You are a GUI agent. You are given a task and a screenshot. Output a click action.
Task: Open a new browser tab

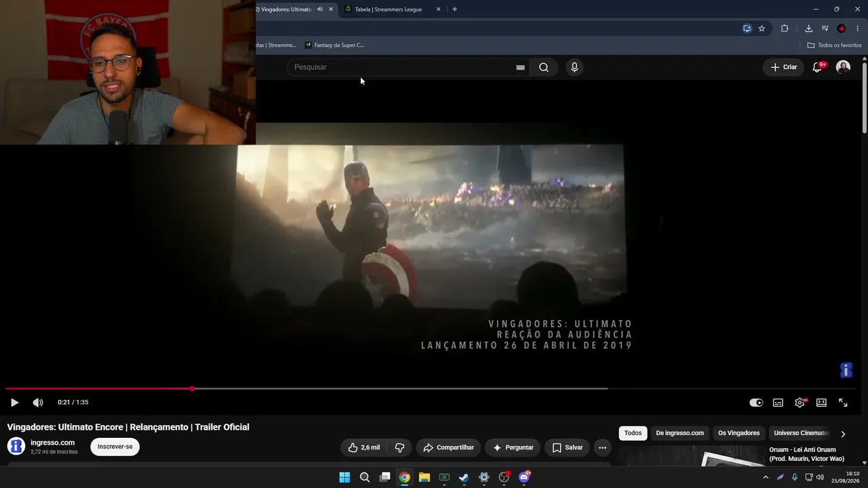[x=454, y=9]
